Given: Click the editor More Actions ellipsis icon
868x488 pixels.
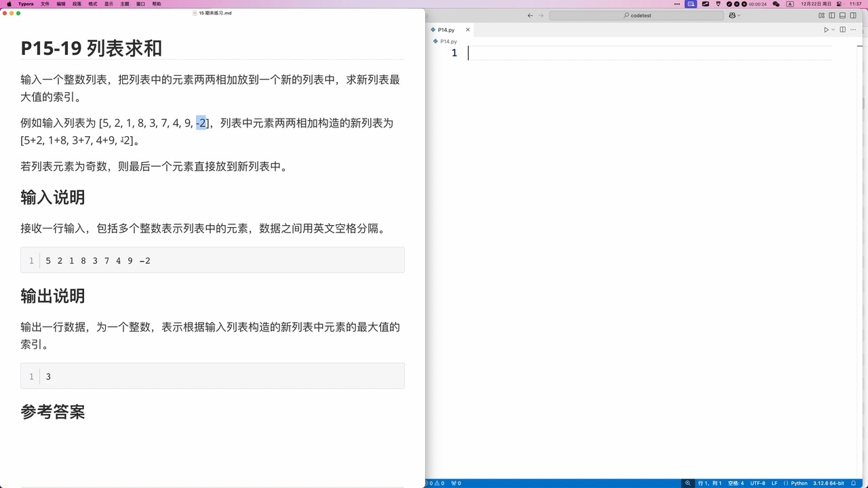Looking at the screenshot, I should (853, 29).
